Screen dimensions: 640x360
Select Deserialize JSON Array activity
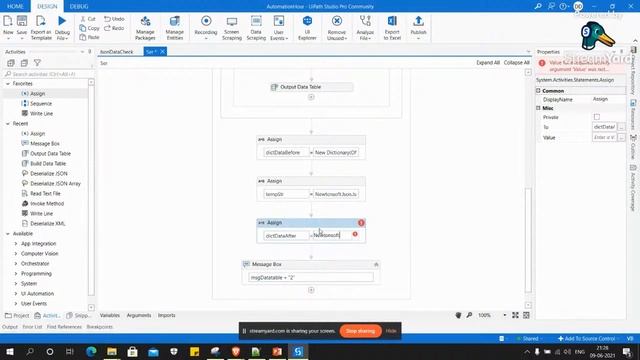coord(55,184)
